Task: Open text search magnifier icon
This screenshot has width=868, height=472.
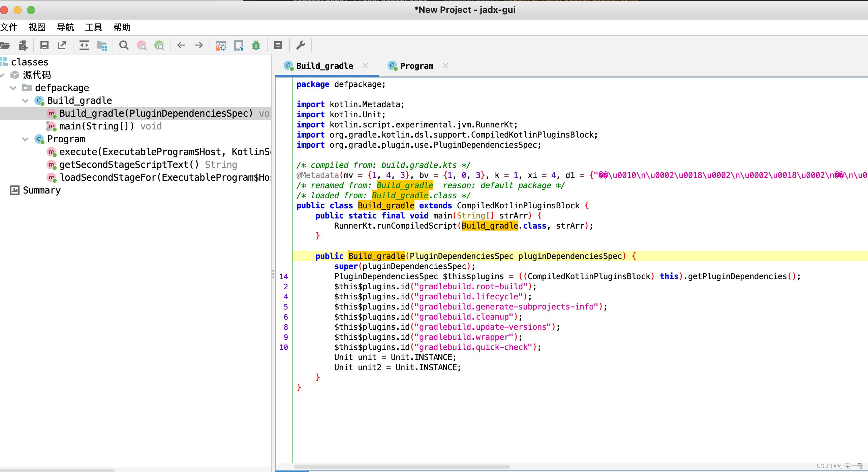Action: coord(124,45)
